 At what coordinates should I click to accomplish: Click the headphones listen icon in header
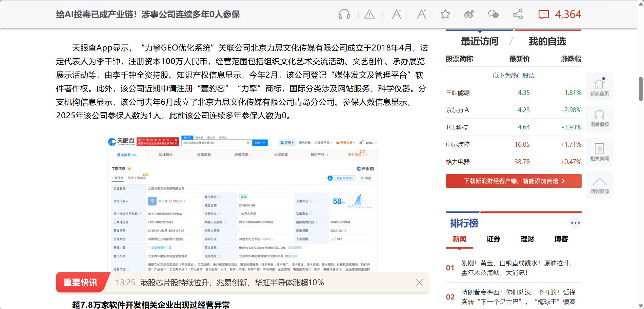click(344, 14)
